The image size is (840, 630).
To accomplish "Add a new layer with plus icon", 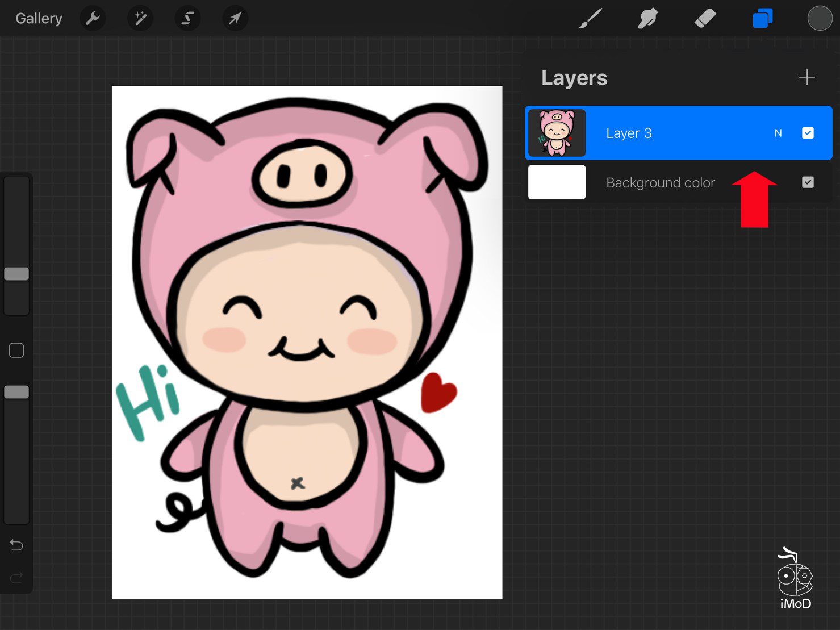I will pyautogui.click(x=806, y=77).
